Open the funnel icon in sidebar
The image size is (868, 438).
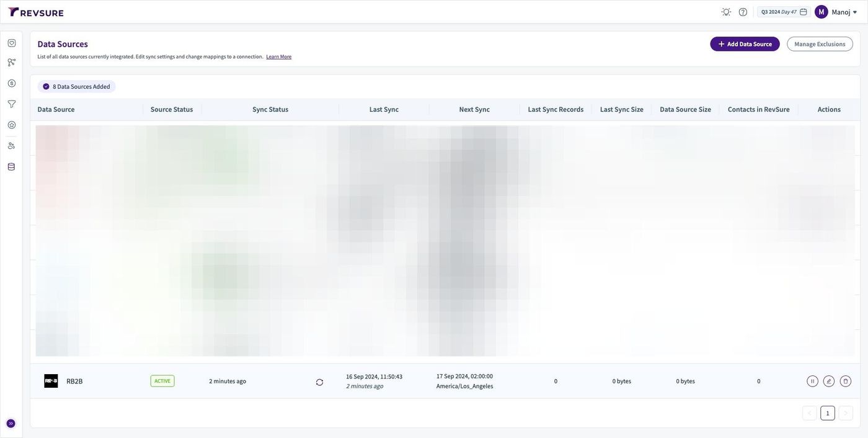[11, 104]
